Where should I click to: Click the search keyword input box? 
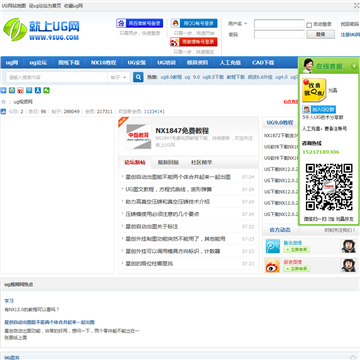(57, 77)
